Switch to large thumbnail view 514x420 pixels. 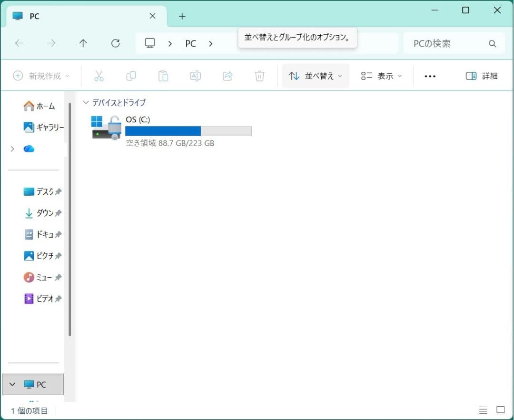[x=501, y=410]
